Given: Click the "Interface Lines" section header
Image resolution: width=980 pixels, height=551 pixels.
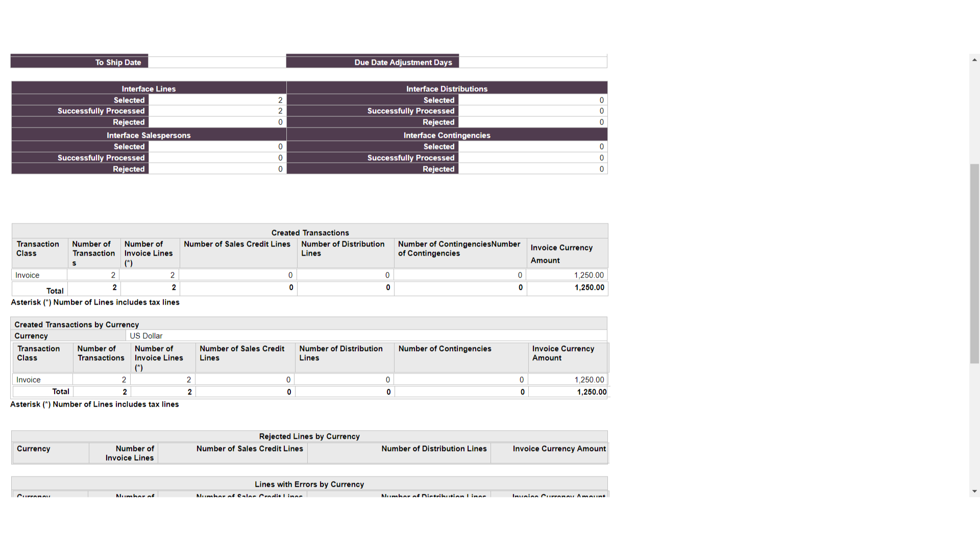Looking at the screenshot, I should coord(149,88).
